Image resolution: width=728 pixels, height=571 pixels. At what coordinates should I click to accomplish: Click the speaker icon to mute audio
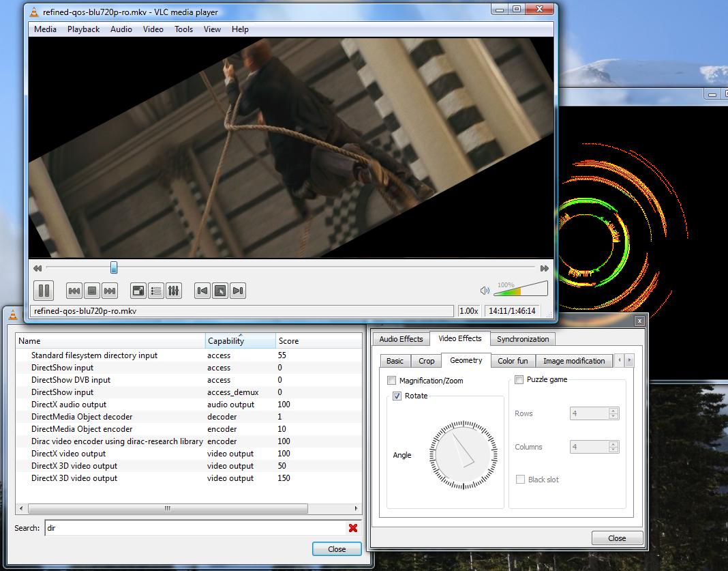pos(484,291)
